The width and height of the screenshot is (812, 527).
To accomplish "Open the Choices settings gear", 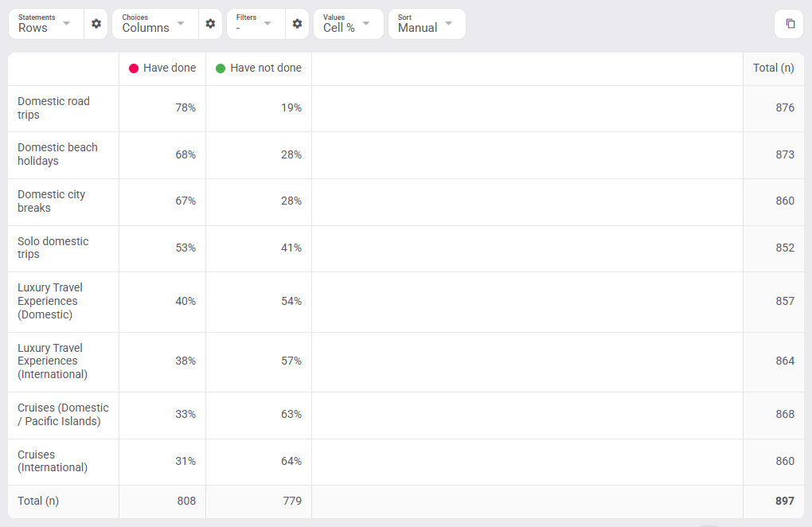I will click(x=210, y=24).
